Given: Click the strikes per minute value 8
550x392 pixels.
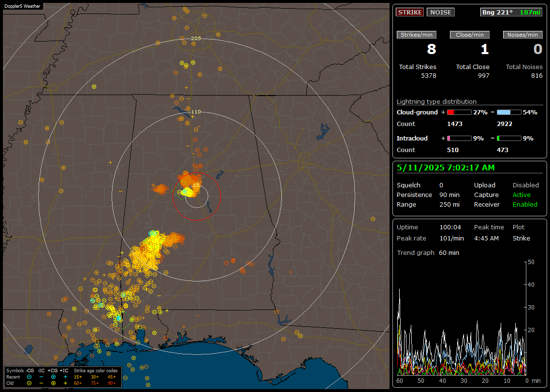Looking at the screenshot, I should [x=432, y=49].
